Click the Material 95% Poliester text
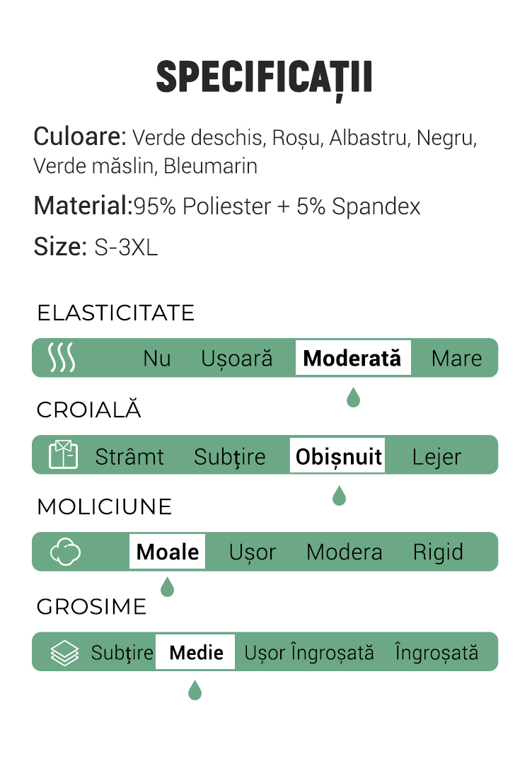The height and width of the screenshot is (778, 532). 227,206
